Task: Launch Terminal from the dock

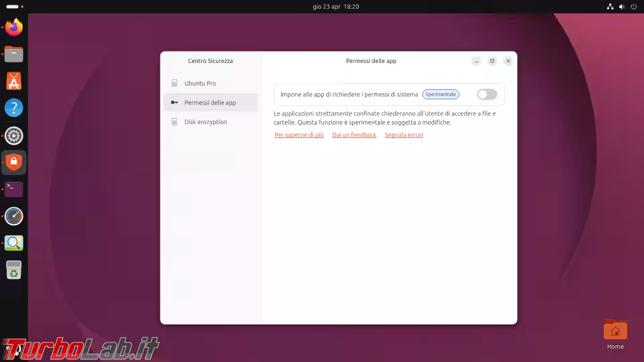Action: tap(13, 189)
